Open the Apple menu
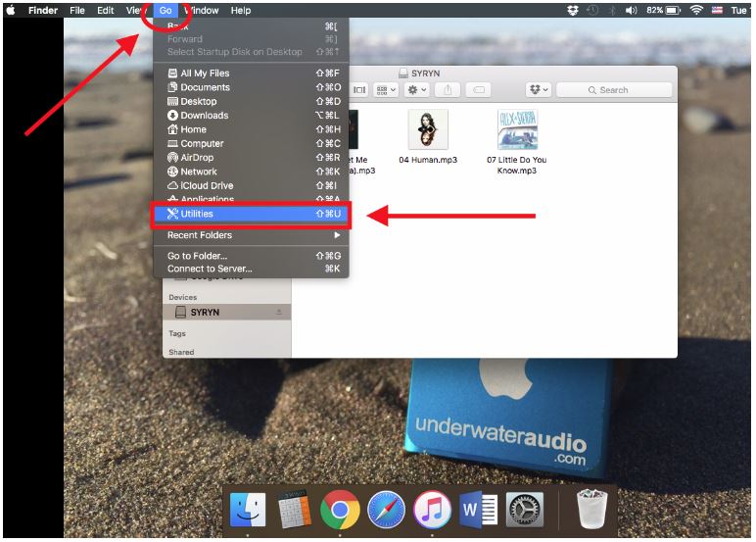 (10, 10)
